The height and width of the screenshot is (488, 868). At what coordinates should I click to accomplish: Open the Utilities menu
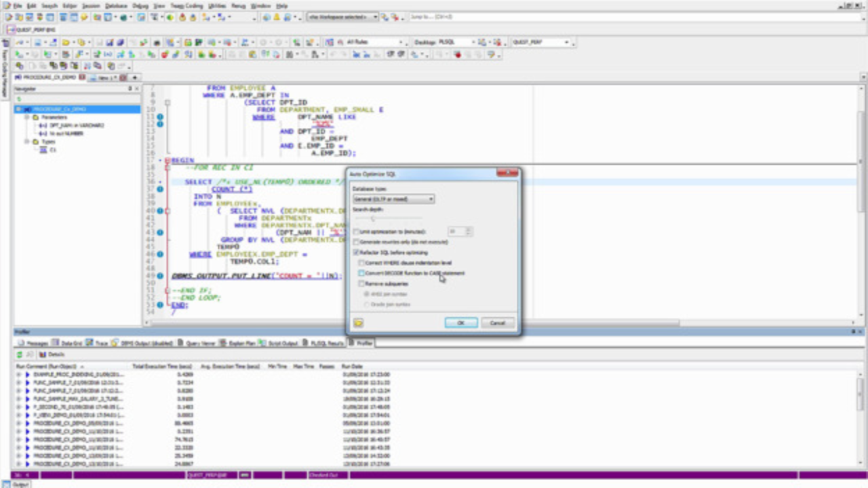point(217,5)
